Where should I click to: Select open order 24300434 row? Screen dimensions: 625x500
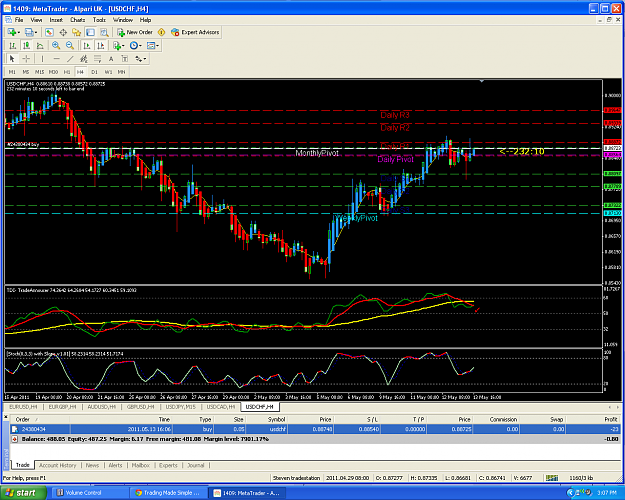tap(315, 429)
